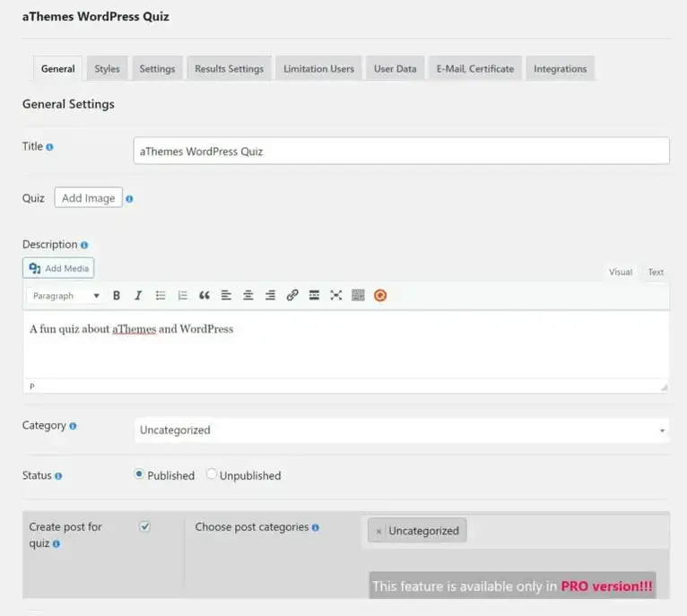Align description text left
687x616 pixels.
point(226,296)
